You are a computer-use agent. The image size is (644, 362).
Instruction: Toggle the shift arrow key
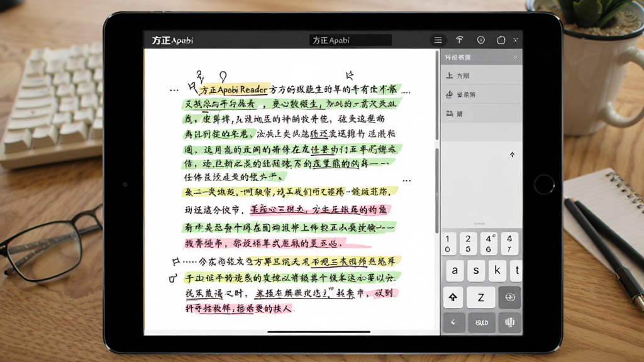pyautogui.click(x=453, y=297)
